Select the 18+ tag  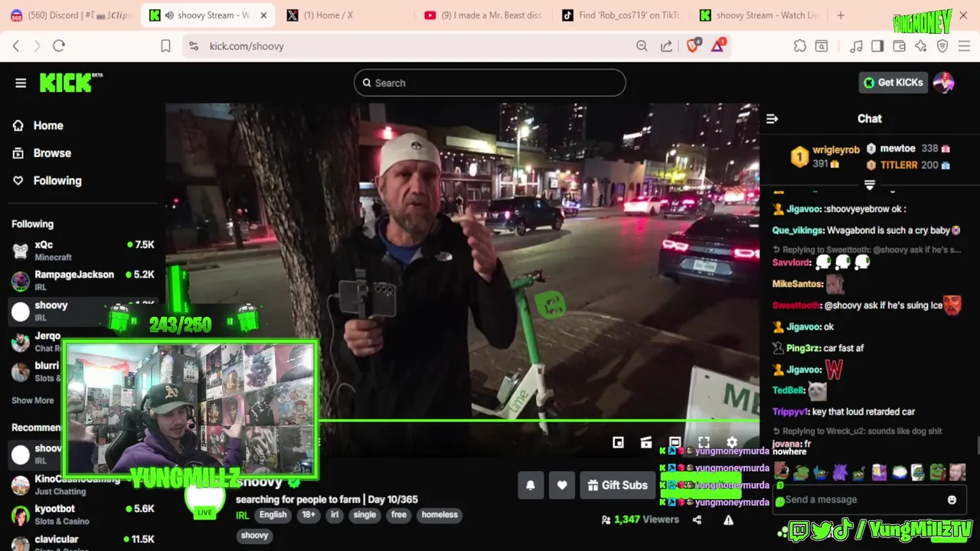[309, 515]
